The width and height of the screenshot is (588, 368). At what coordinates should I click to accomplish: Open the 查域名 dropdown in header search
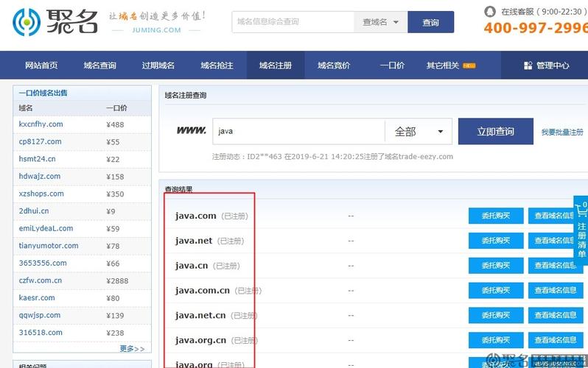click(x=380, y=22)
